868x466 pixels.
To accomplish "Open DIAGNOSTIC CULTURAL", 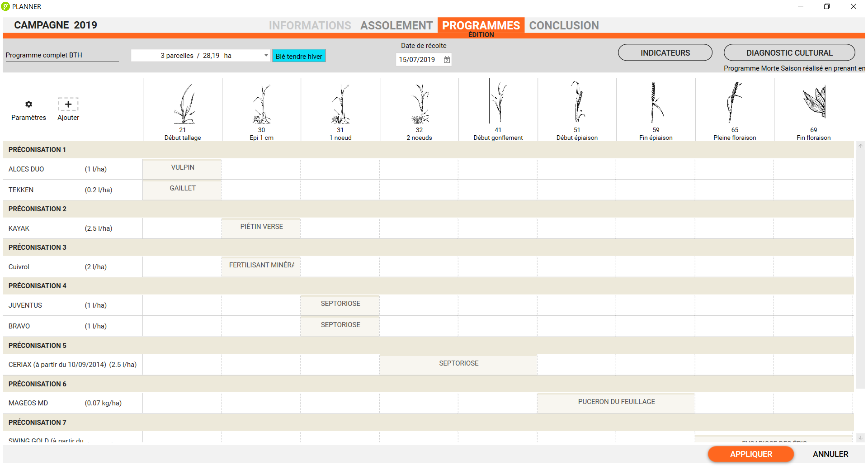I will (x=789, y=52).
